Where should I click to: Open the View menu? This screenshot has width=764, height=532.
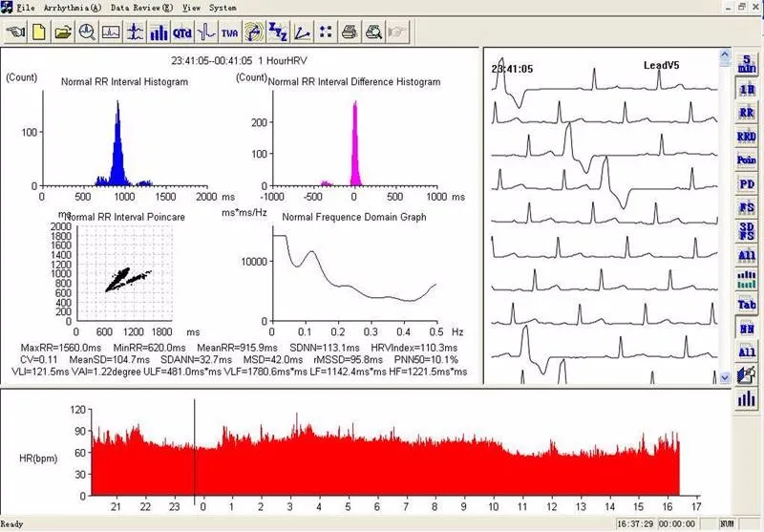[x=191, y=8]
